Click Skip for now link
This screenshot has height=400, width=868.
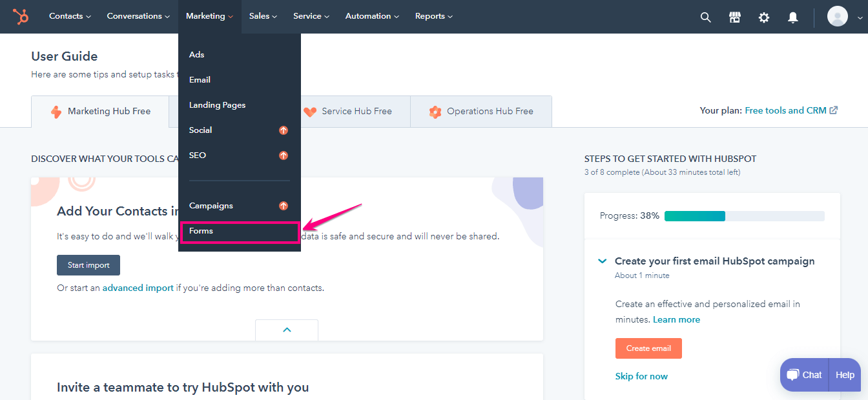pos(641,377)
